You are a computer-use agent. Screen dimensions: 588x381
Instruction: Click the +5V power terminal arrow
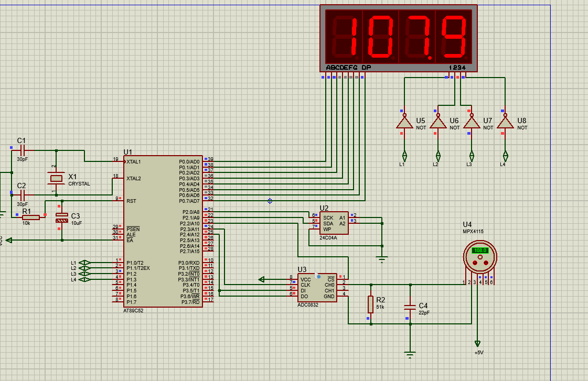(477, 343)
